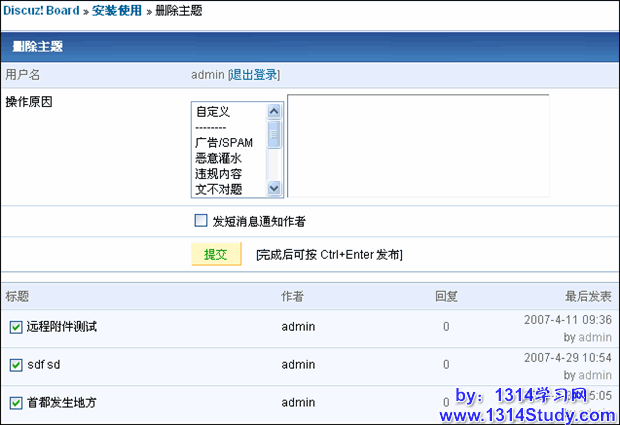Open admin link under 2007-4-11 last post
The height and width of the screenshot is (425, 620).
coord(595,338)
